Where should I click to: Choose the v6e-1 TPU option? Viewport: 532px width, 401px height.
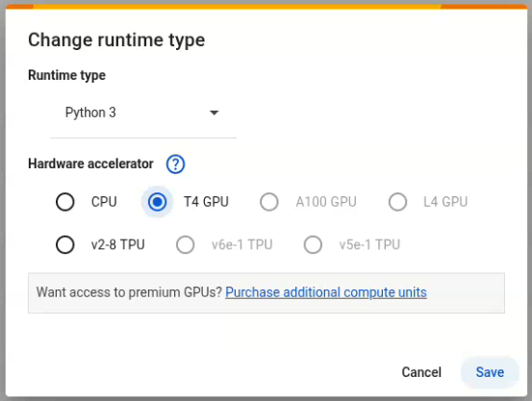click(x=186, y=244)
